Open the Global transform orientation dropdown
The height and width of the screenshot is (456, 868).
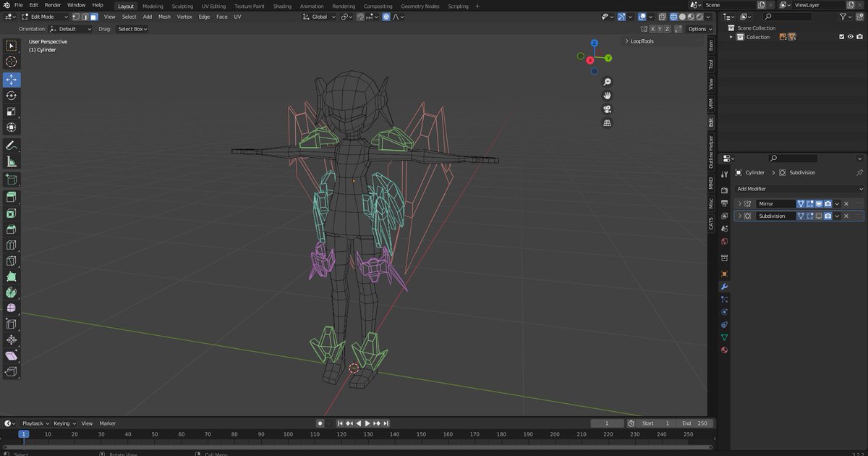(x=319, y=17)
